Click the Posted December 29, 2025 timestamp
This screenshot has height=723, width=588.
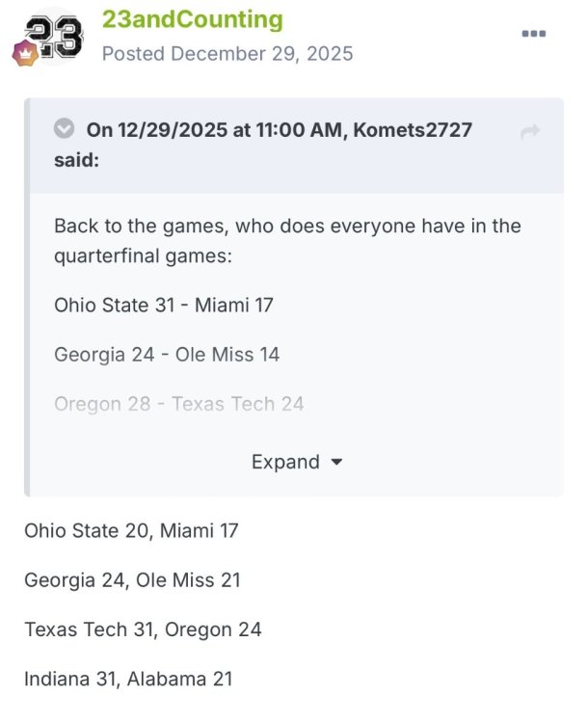[227, 54]
